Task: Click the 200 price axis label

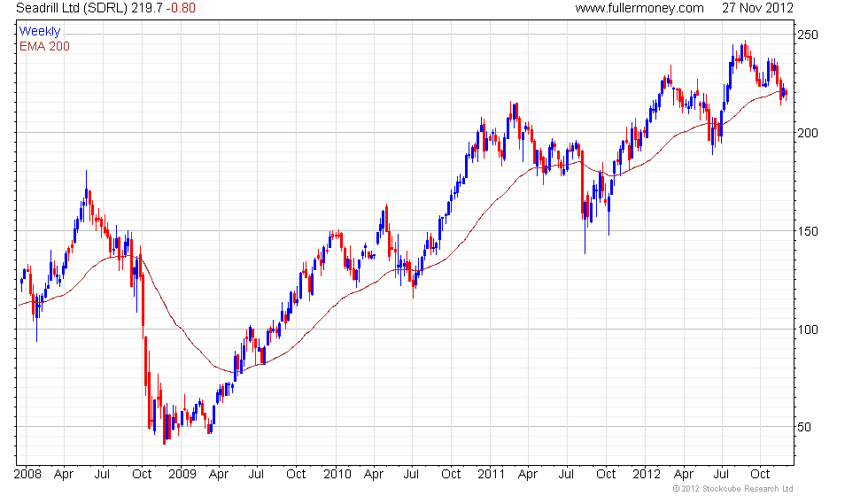Action: click(x=807, y=133)
